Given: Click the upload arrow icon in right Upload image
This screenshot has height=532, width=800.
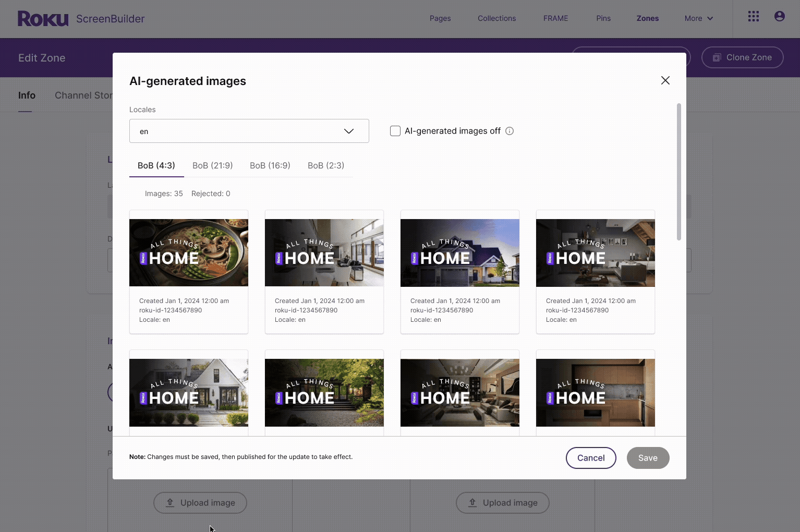Looking at the screenshot, I should [x=472, y=503].
